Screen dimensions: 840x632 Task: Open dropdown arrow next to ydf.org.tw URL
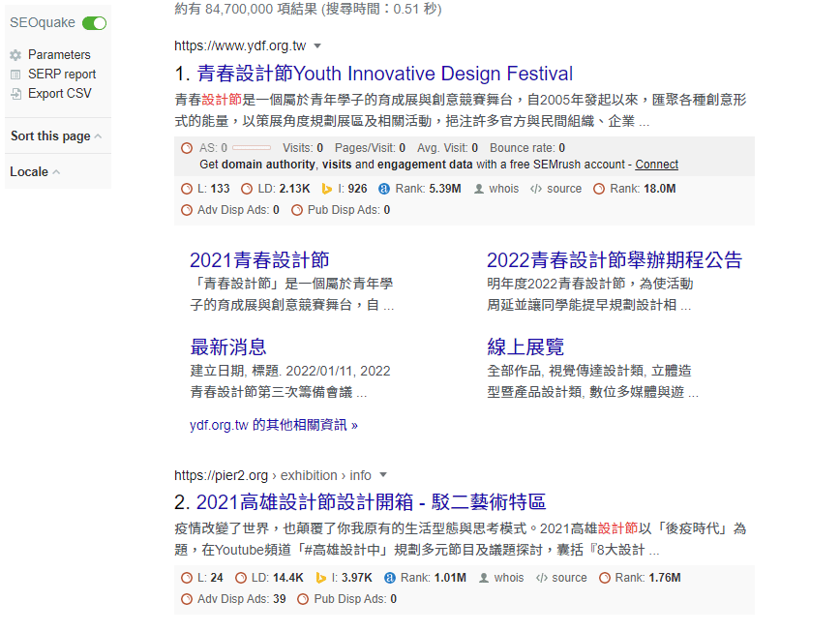(317, 46)
